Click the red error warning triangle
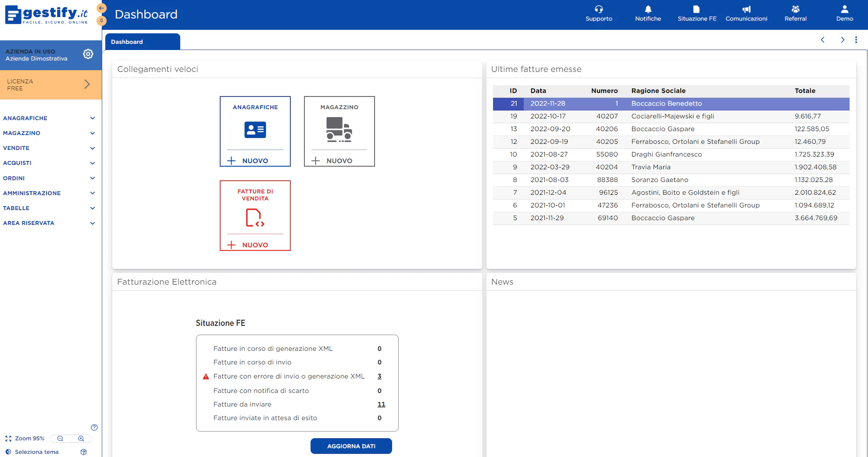Screen dimensions: 868x457 click(206, 377)
